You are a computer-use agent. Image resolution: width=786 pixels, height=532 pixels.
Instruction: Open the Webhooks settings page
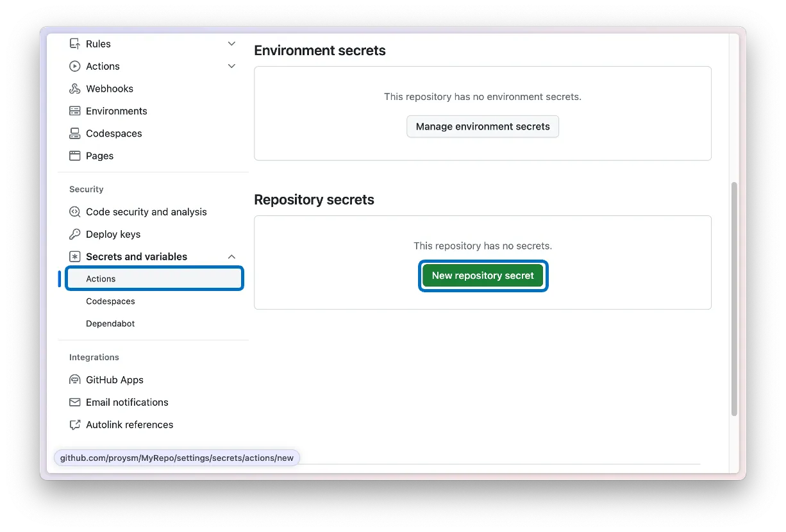click(110, 89)
